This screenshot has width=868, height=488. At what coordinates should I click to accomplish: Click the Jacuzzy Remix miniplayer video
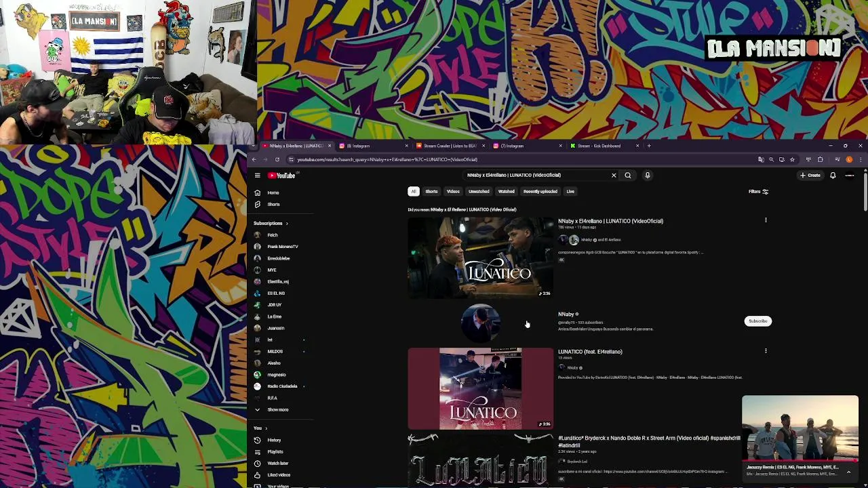click(x=800, y=428)
